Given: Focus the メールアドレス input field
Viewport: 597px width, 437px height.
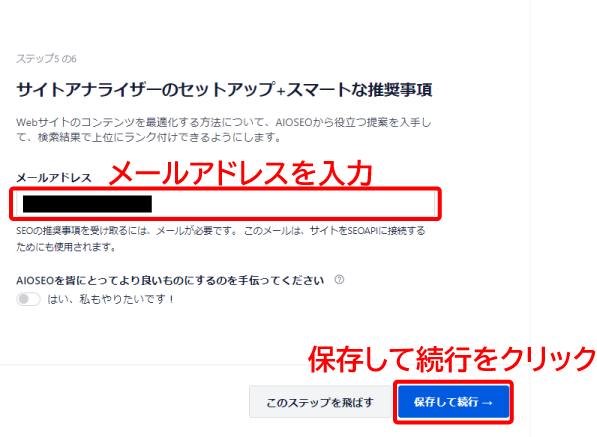Looking at the screenshot, I should (x=225, y=204).
